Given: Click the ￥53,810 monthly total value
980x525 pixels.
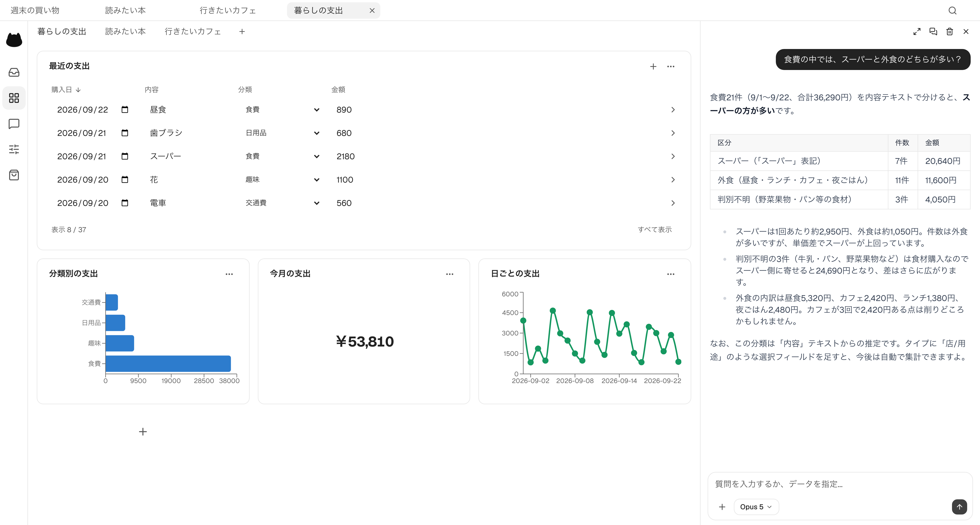Looking at the screenshot, I should [364, 341].
